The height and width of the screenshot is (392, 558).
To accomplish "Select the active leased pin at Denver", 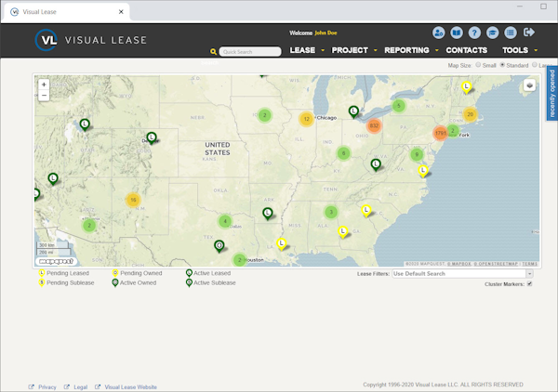I will tap(152, 137).
